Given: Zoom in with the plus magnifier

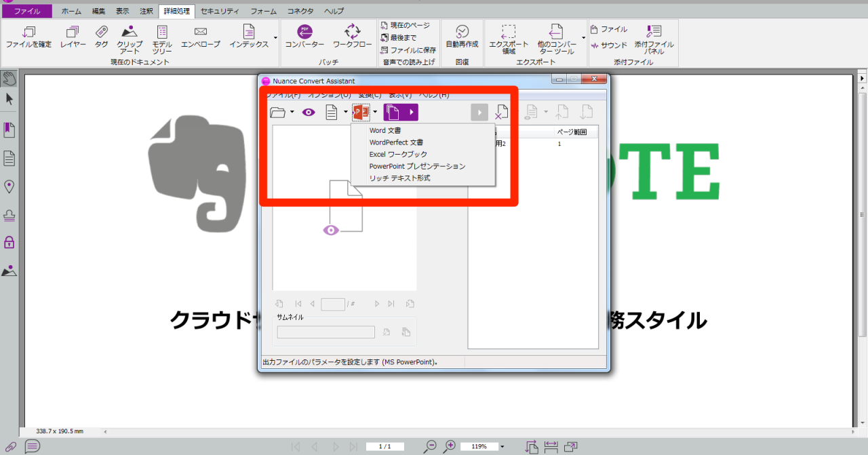Looking at the screenshot, I should point(449,446).
